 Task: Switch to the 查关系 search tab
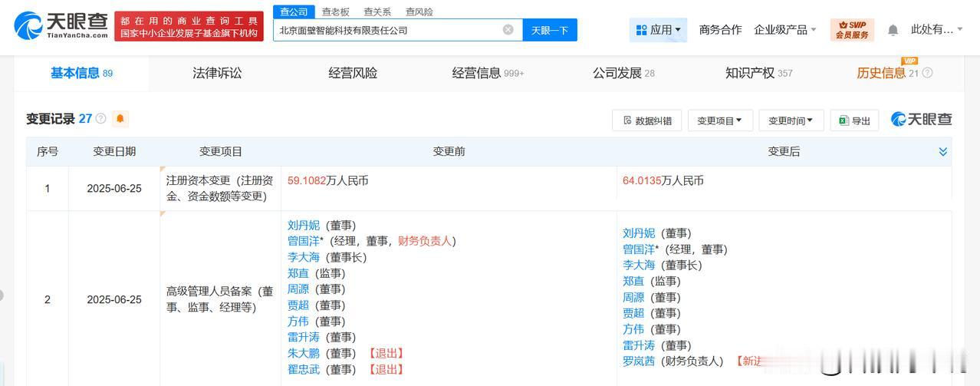(377, 12)
